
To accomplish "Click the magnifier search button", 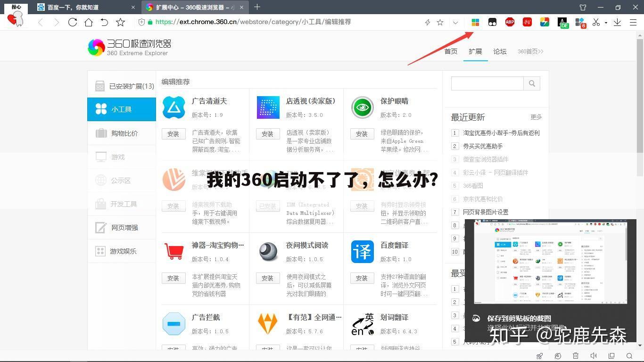I will pyautogui.click(x=532, y=83).
